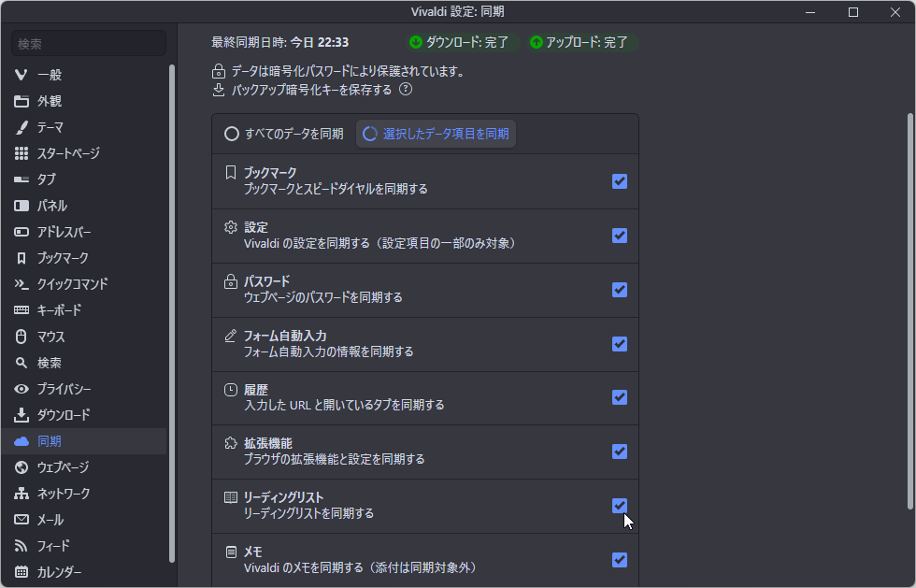Open the カレンダー settings icon
Viewport: 916px width, 588px height.
[x=21, y=571]
